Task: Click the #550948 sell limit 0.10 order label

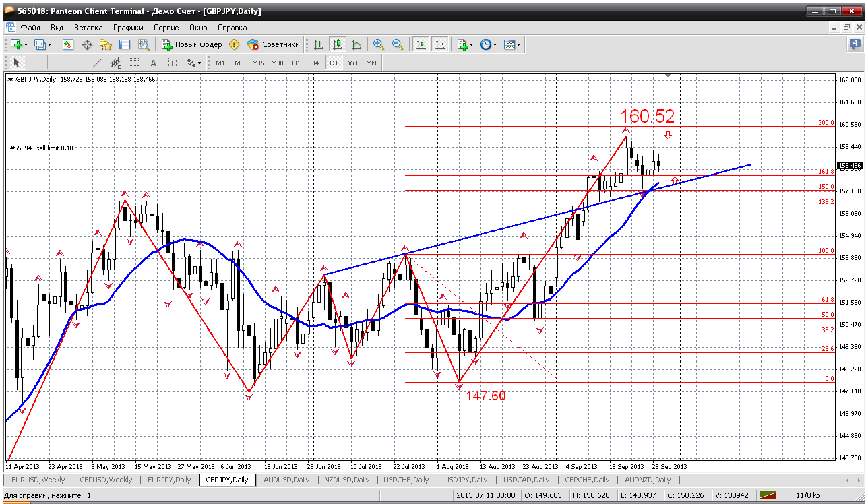Action: 42,148
